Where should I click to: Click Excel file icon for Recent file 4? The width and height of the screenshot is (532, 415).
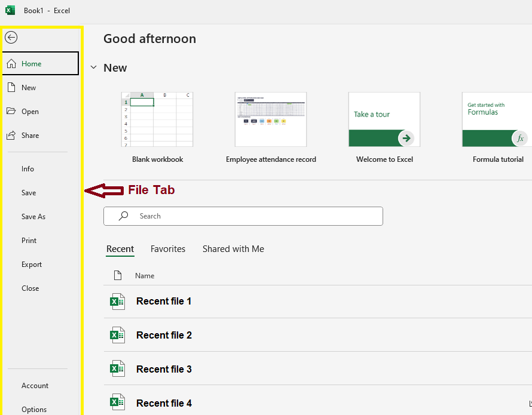point(117,402)
